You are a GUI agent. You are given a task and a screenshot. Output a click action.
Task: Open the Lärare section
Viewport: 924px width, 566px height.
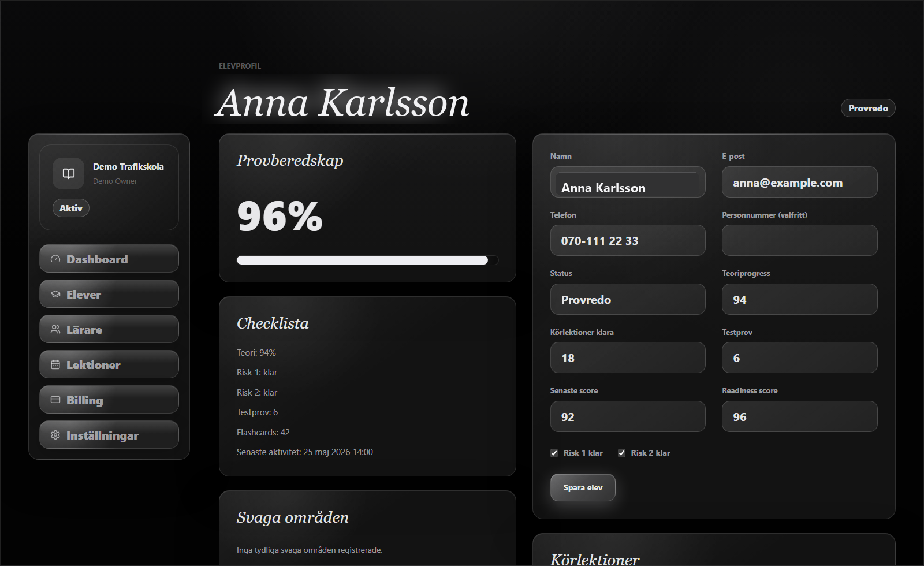[x=109, y=329]
